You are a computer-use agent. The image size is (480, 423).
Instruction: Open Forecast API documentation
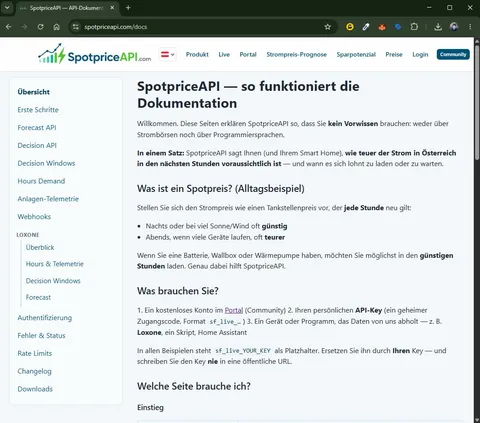pyautogui.click(x=37, y=128)
